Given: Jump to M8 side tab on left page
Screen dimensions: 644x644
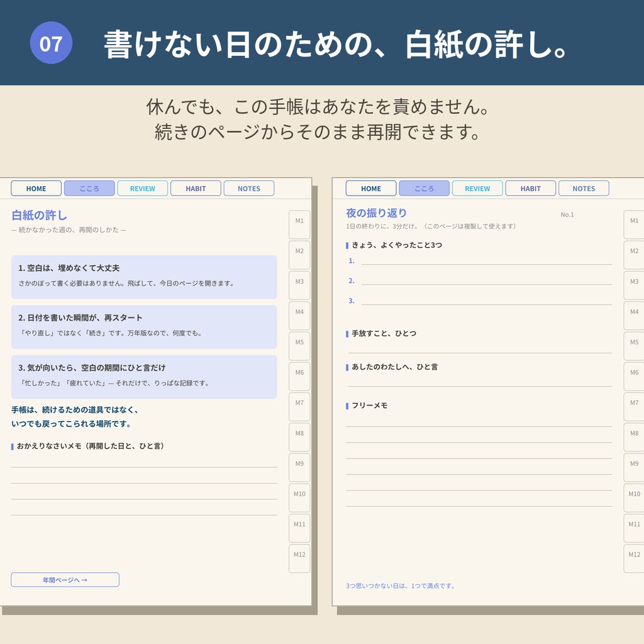Looking at the screenshot, I should point(299,438).
